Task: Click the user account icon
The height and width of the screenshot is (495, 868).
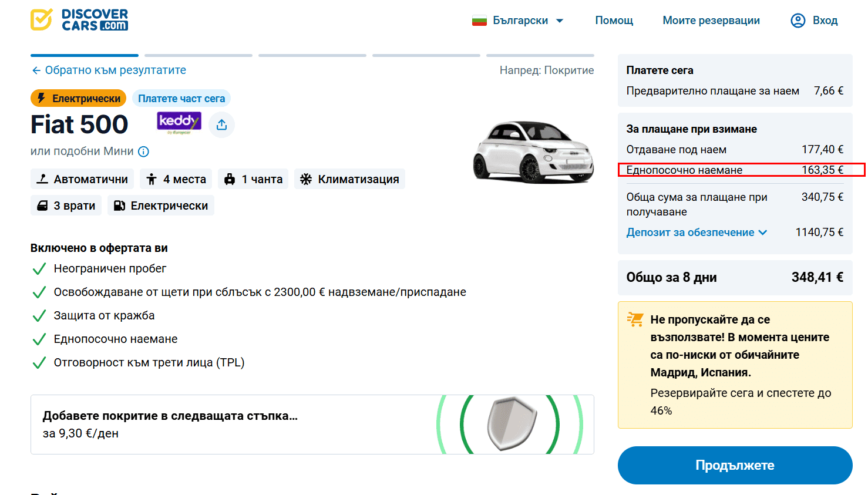Action: click(x=798, y=21)
